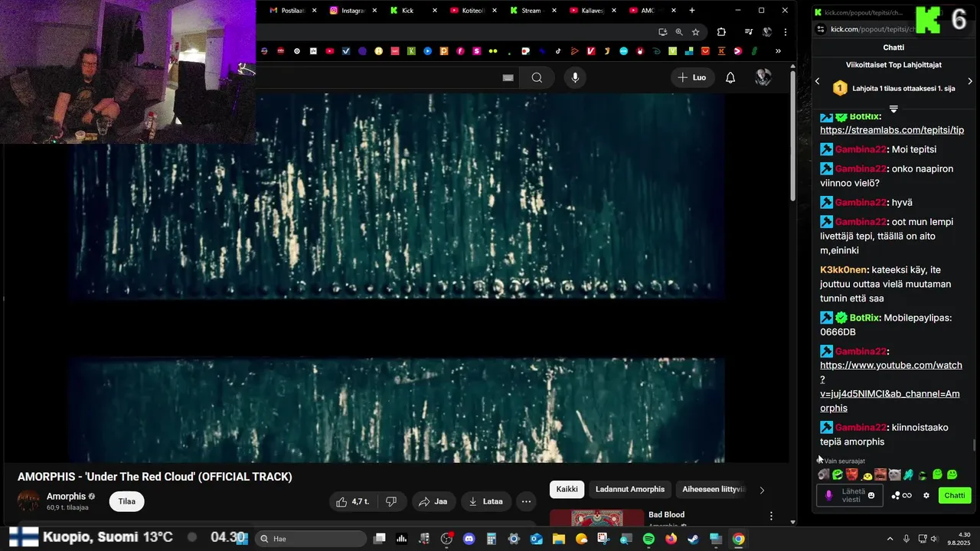Select the Aiheeseen liittyviä chip
This screenshot has height=551, width=980.
[714, 489]
